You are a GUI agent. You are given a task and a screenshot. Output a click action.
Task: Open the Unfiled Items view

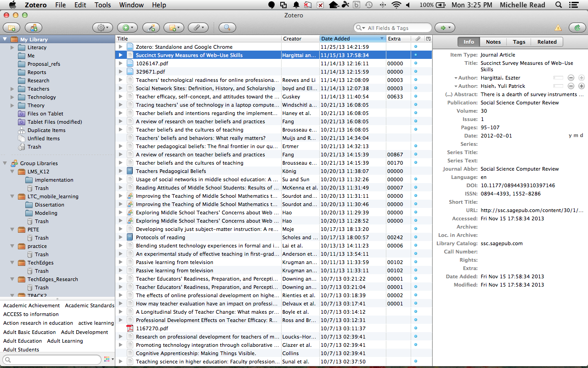coord(39,138)
